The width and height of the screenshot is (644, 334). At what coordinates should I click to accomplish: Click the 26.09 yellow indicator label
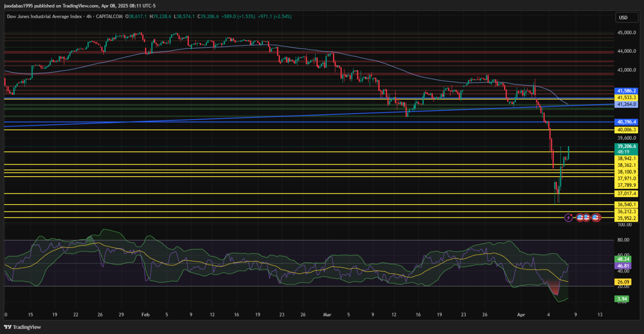point(623,282)
